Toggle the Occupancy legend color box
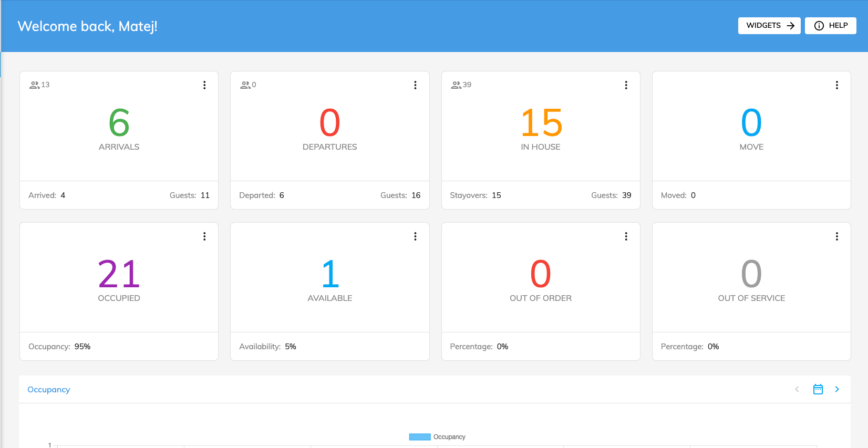The image size is (868, 448). (419, 437)
